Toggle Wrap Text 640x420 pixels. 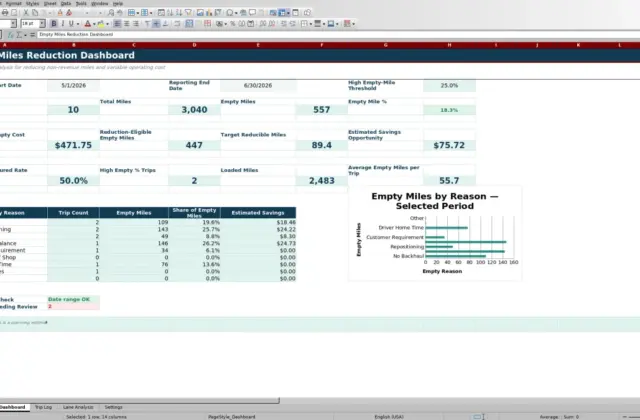pos(177,24)
